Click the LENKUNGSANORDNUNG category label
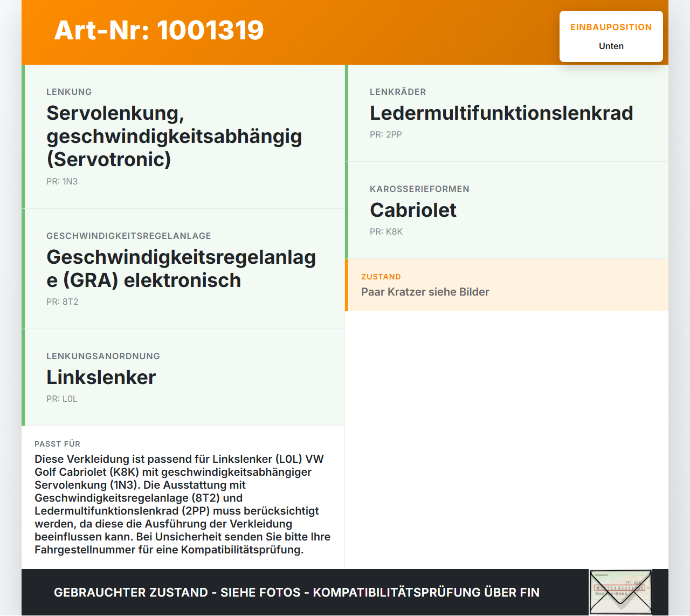The image size is (690, 616). pyautogui.click(x=103, y=357)
